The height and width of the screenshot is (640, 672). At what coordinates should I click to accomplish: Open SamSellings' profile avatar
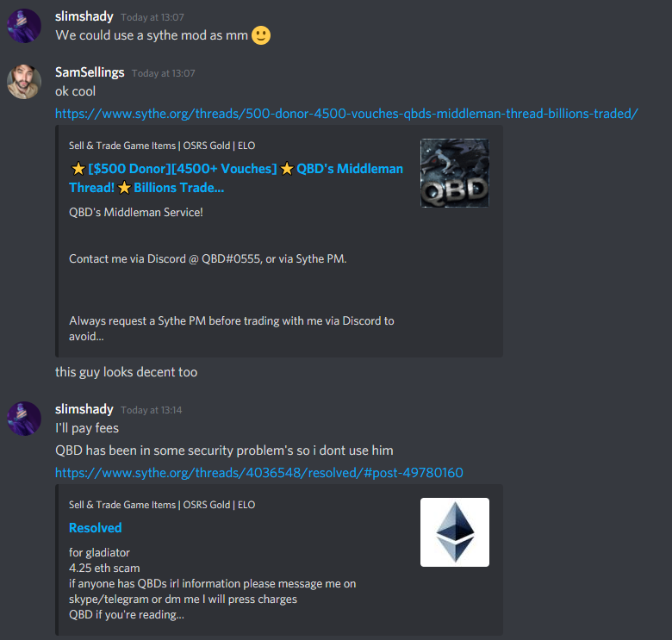[24, 82]
